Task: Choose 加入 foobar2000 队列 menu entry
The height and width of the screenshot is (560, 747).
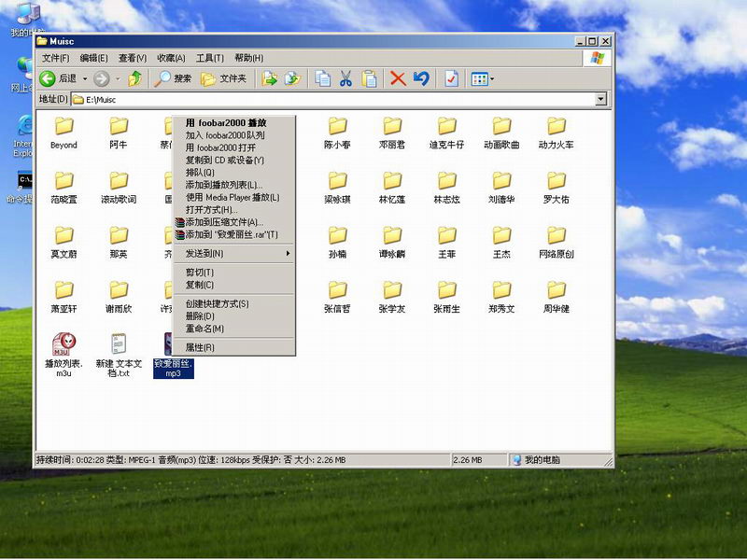Action: coord(233,135)
